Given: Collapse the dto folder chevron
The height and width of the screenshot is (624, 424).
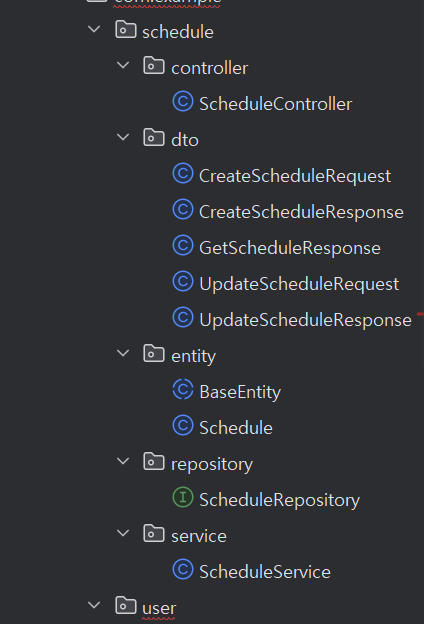Looking at the screenshot, I should point(123,137).
